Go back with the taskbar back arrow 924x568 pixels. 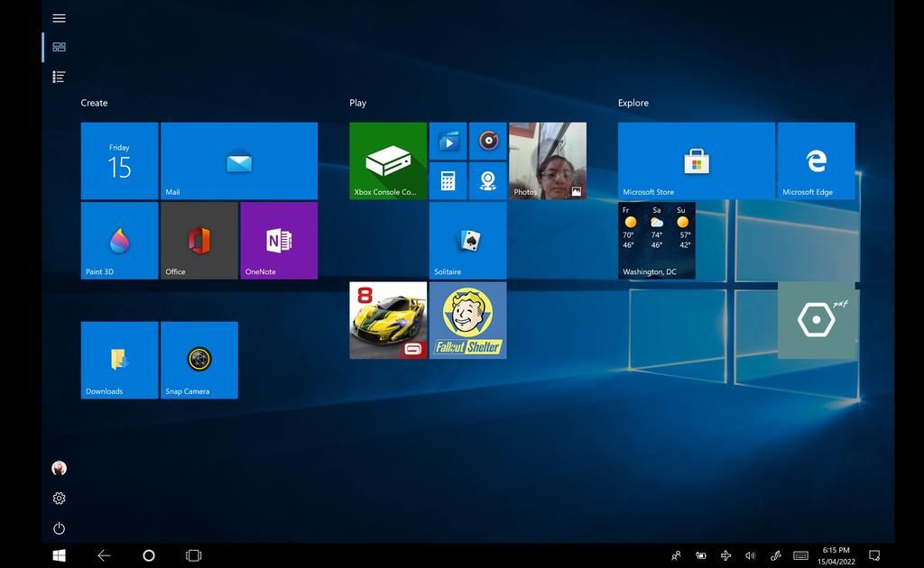(x=104, y=555)
